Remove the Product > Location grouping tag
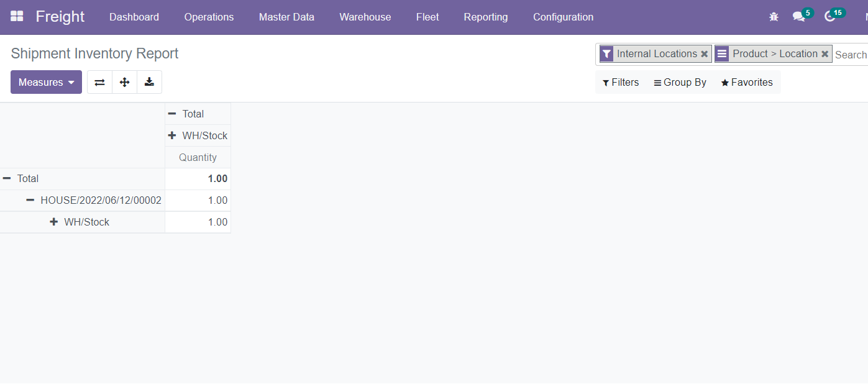 pyautogui.click(x=825, y=54)
